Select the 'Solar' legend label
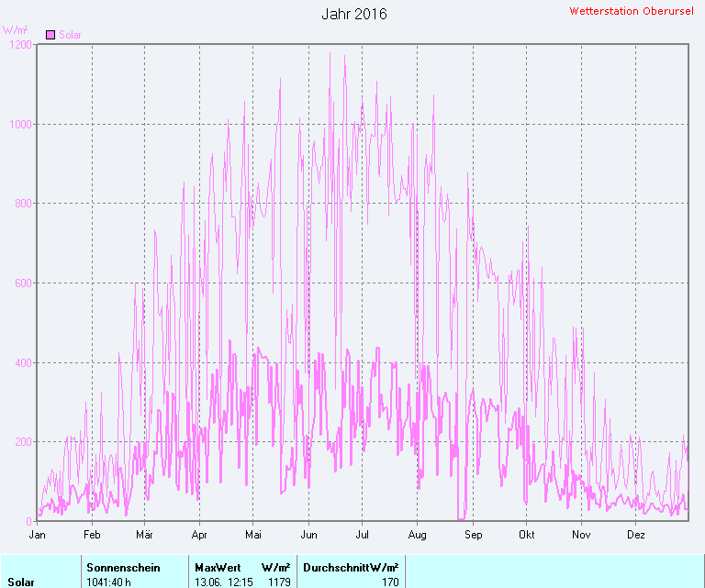705x588 pixels. click(70, 35)
